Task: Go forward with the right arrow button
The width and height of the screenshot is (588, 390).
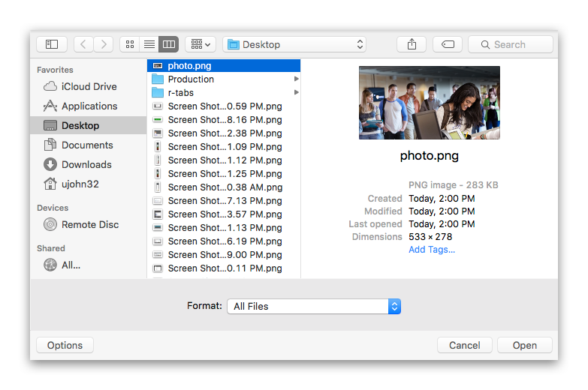Action: pyautogui.click(x=103, y=44)
